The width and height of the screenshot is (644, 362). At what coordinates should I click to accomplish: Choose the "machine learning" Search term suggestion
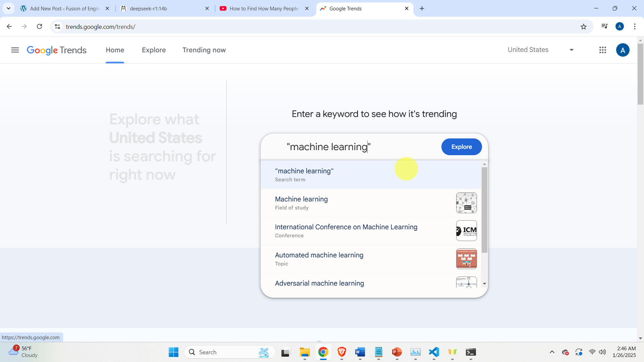click(371, 175)
